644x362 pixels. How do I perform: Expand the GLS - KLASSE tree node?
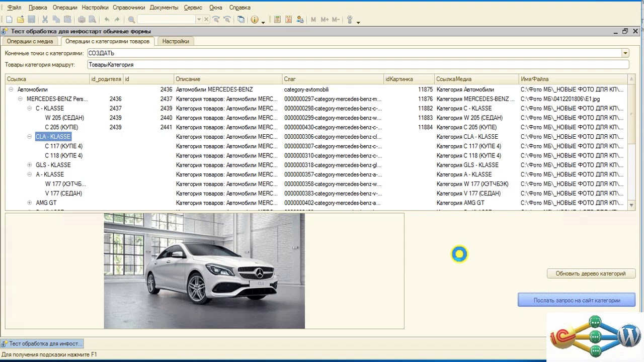(30, 165)
